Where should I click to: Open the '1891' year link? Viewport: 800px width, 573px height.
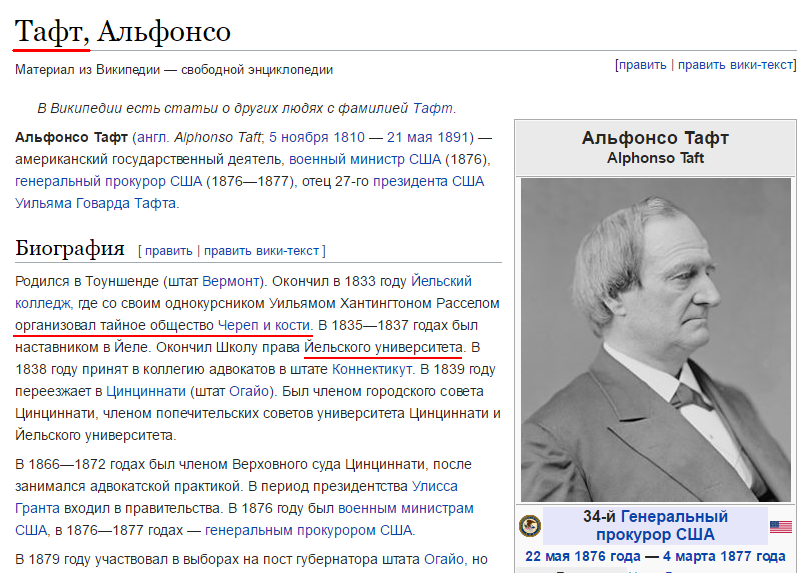tap(454, 137)
